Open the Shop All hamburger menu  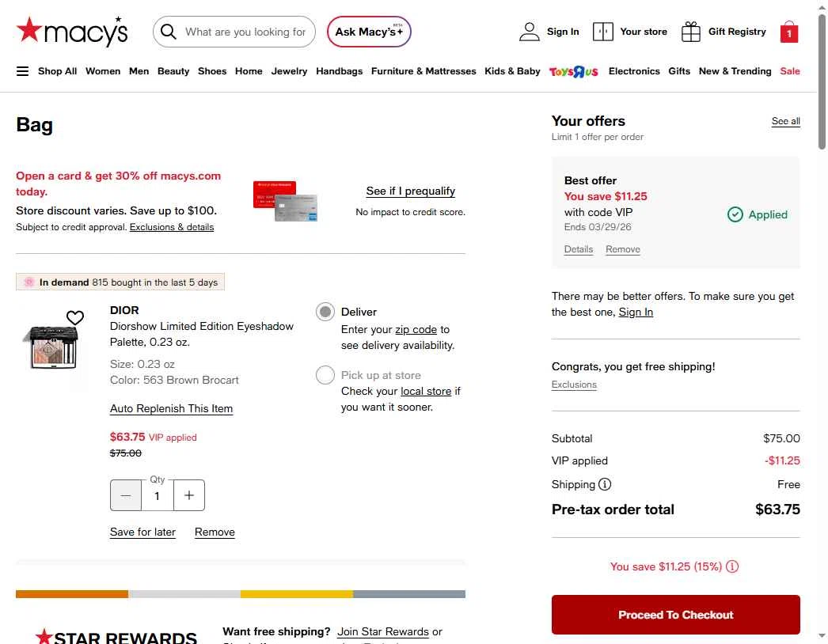pos(22,71)
